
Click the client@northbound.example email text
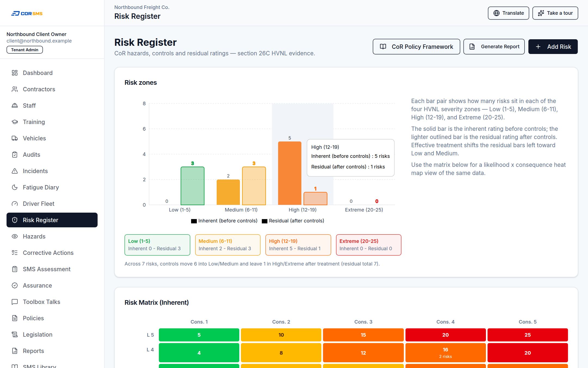click(x=39, y=41)
